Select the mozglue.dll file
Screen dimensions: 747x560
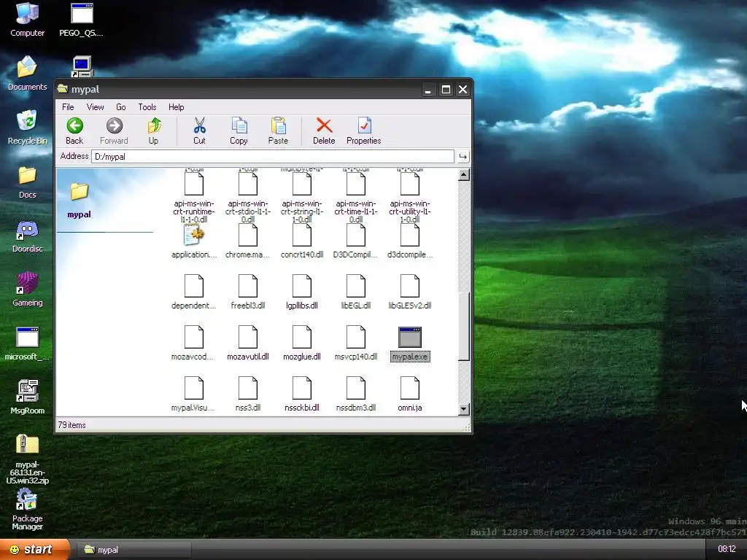point(301,343)
